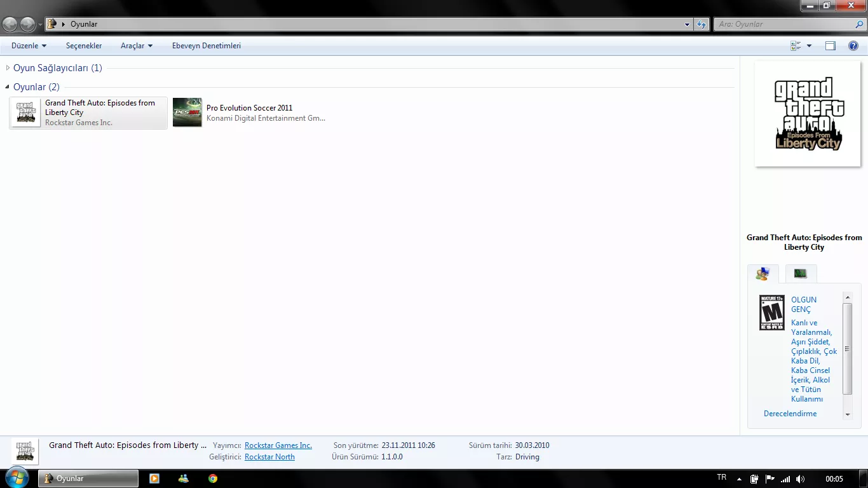Viewport: 868px width, 488px height.
Task: Select the Pro Evolution Soccer 2011 game icon
Action: pos(187,112)
